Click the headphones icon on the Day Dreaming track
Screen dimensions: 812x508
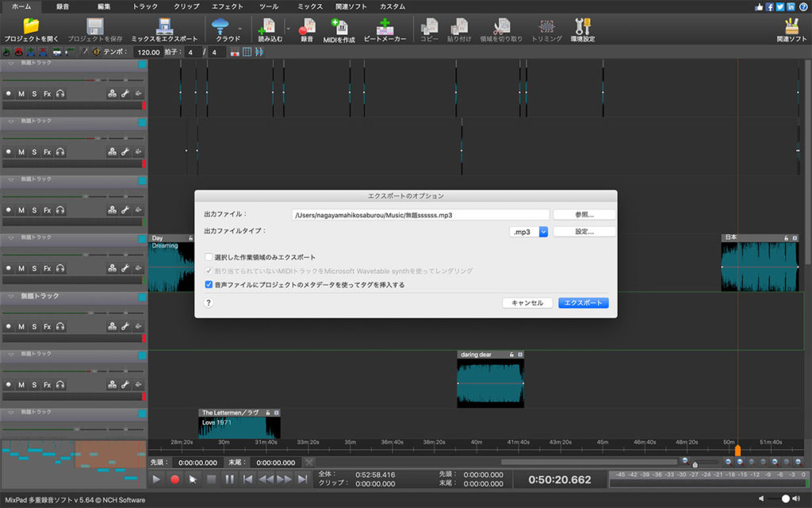[x=60, y=268]
